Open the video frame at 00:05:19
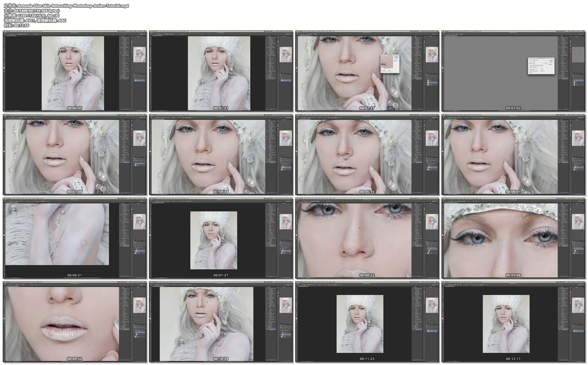The image size is (588, 365). coord(367,155)
